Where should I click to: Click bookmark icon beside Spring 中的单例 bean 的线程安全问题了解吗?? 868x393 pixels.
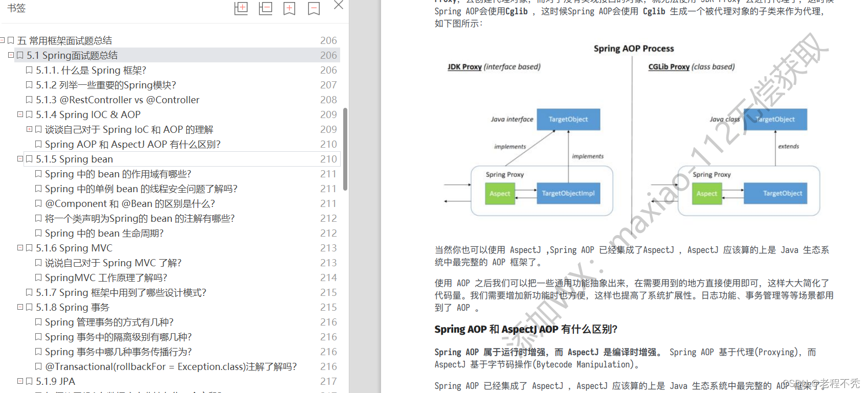pyautogui.click(x=38, y=189)
